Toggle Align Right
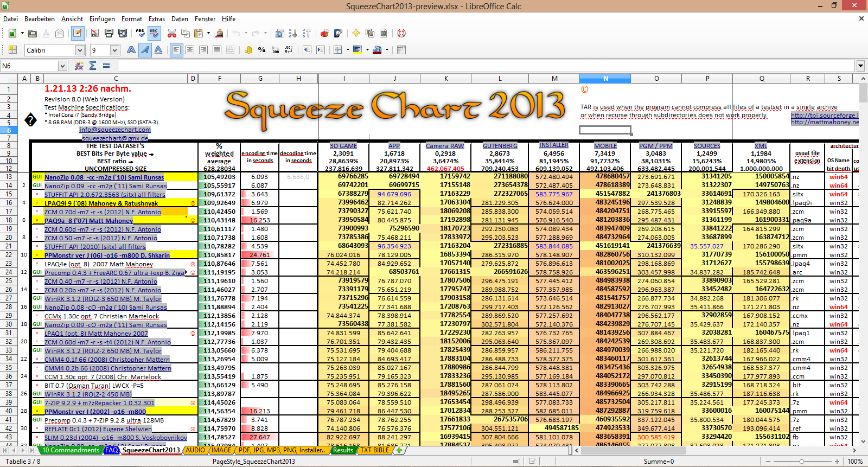This screenshot has height=467, width=868. (x=203, y=50)
